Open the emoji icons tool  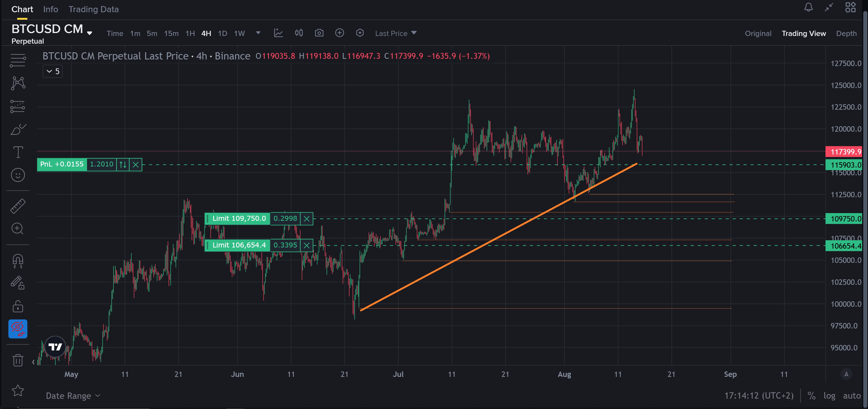18,175
